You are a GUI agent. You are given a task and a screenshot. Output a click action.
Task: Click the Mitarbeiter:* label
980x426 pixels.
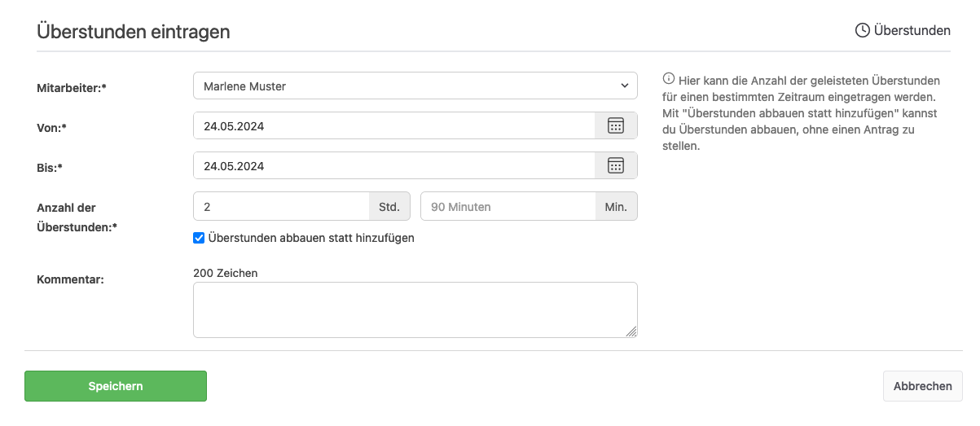pyautogui.click(x=72, y=88)
